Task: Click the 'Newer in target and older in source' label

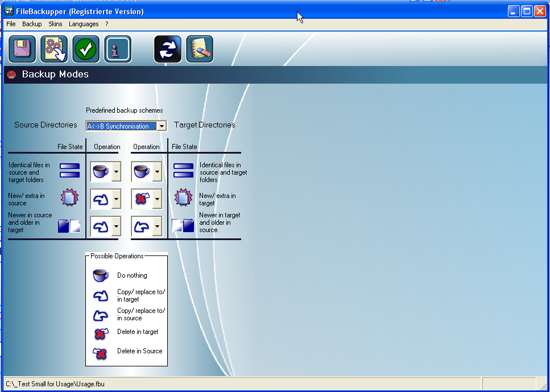Action: (x=220, y=222)
